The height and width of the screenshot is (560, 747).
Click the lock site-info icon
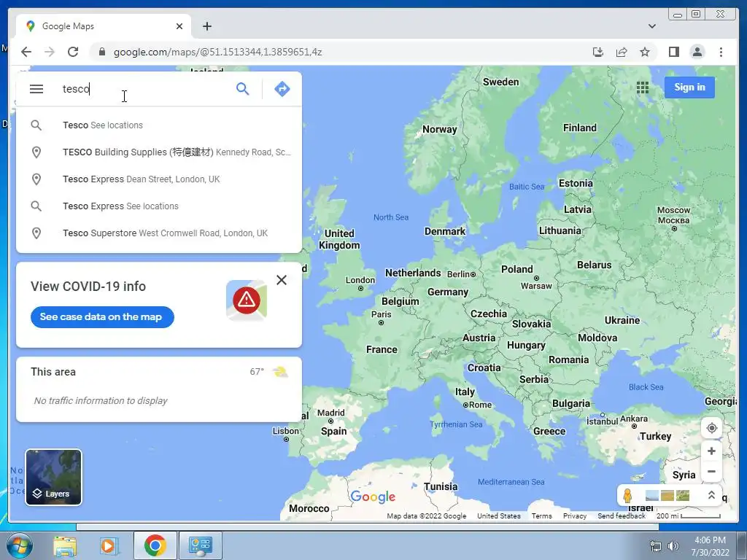pos(101,52)
